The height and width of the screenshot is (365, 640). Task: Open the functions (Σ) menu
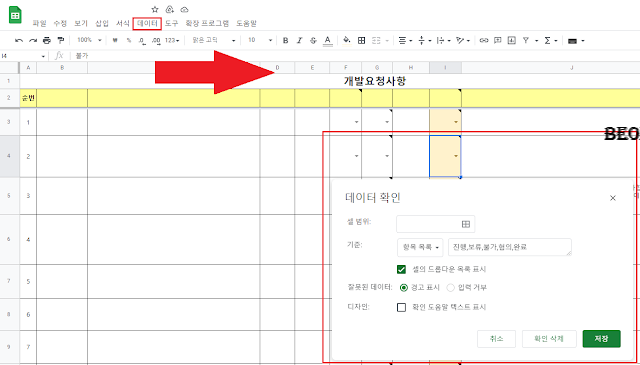tap(547, 40)
